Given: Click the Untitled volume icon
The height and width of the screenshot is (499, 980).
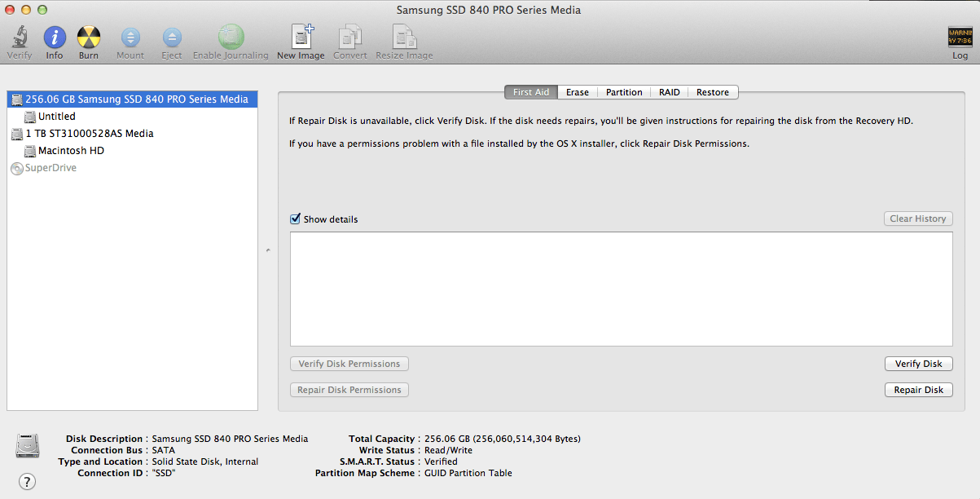Looking at the screenshot, I should [x=30, y=117].
